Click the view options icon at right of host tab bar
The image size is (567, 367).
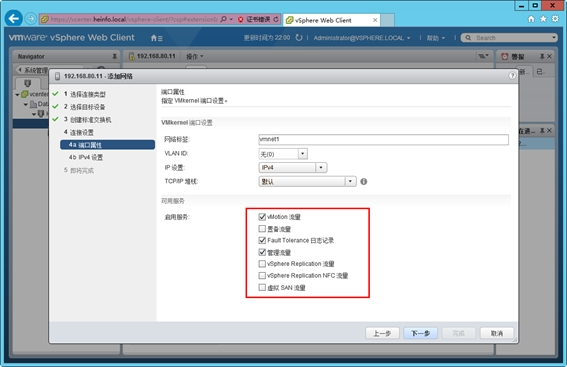click(483, 56)
